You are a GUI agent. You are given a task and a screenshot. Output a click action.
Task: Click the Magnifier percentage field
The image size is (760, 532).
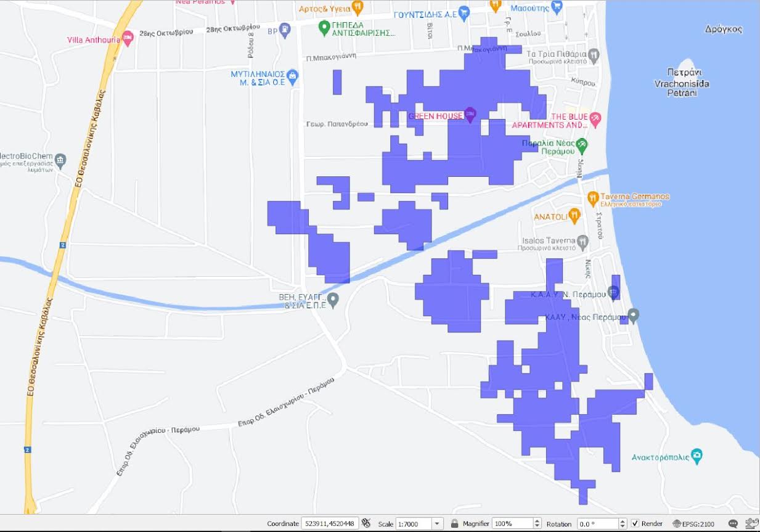point(511,523)
